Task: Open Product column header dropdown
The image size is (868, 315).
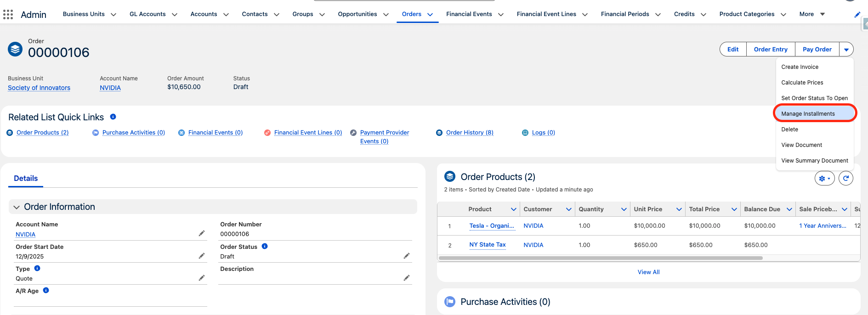Action: click(x=514, y=209)
